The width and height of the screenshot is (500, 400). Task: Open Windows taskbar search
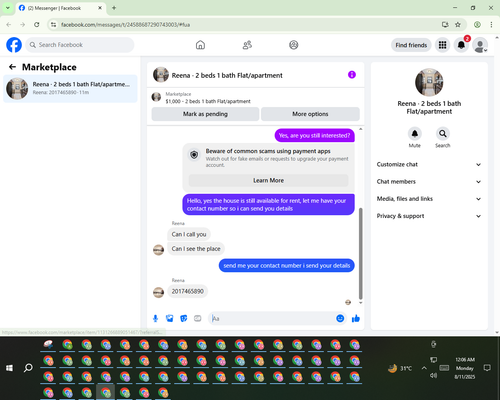28,368
